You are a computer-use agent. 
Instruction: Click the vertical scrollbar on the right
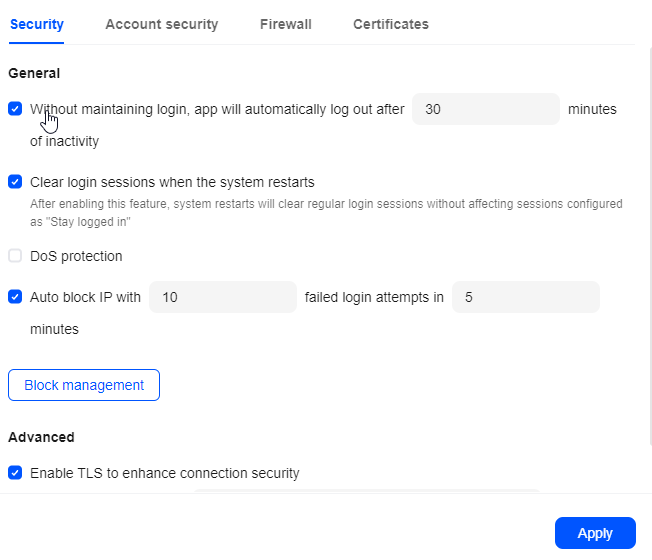point(650,245)
